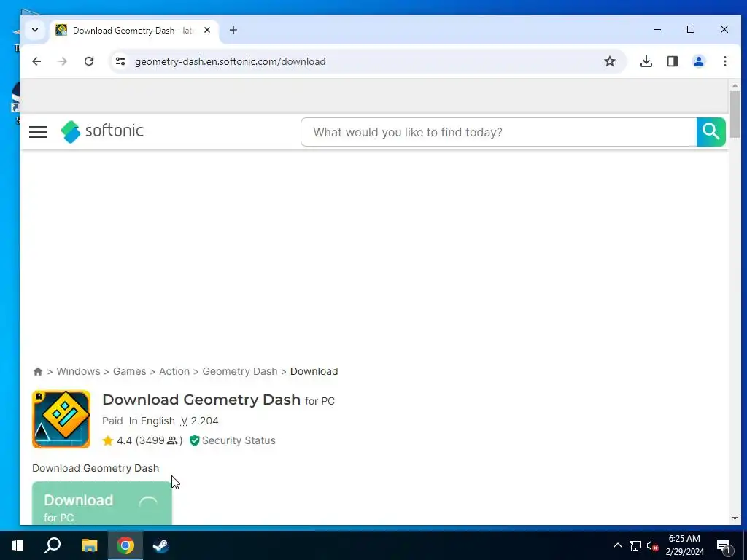Open Chrome profile menu

tap(698, 61)
